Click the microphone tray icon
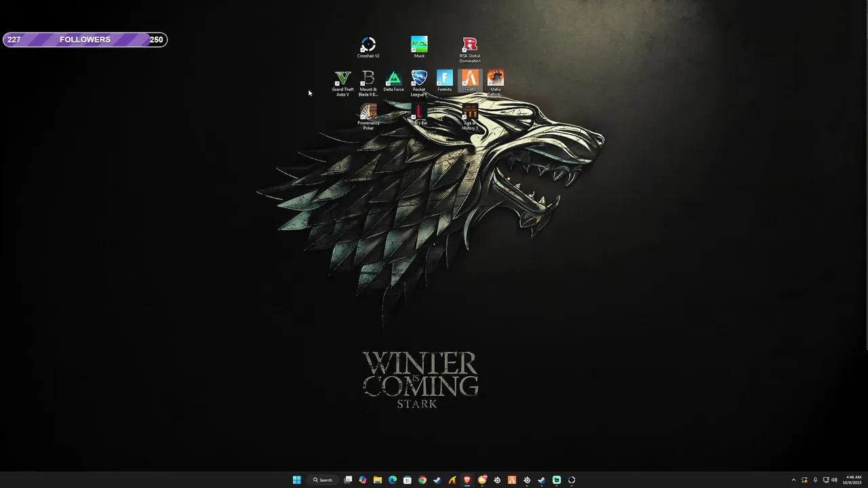Viewport: 868px width, 488px height. click(815, 480)
